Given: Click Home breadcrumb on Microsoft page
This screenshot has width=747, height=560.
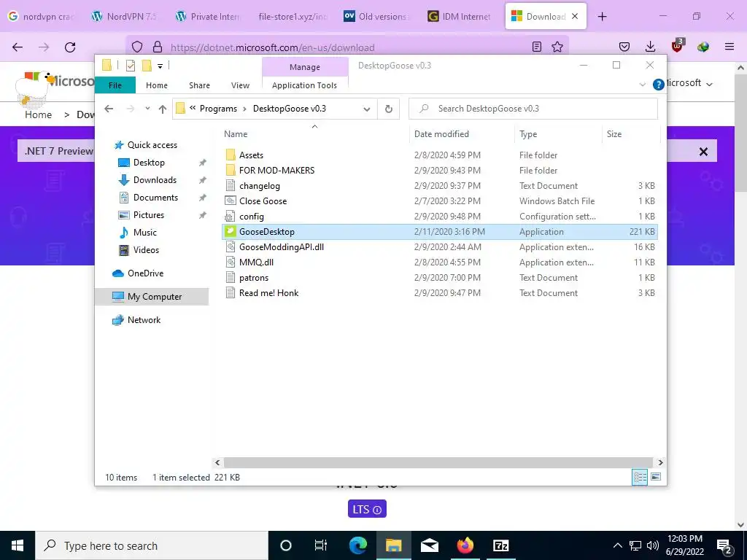Looking at the screenshot, I should [x=38, y=114].
